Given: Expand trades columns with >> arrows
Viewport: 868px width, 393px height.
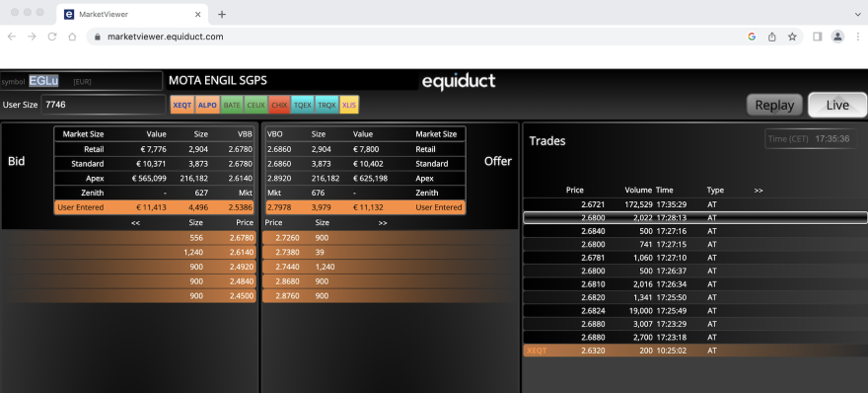Looking at the screenshot, I should click(759, 191).
